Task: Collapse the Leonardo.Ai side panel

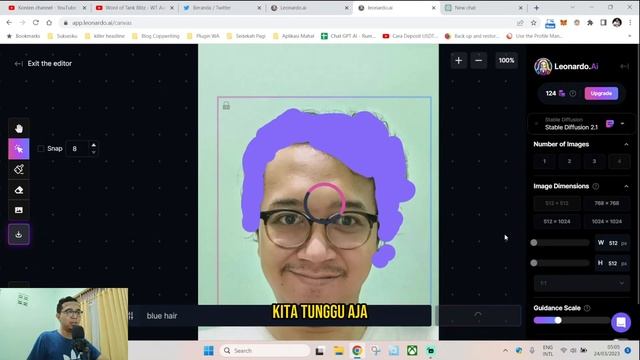Action: pyautogui.click(x=624, y=66)
